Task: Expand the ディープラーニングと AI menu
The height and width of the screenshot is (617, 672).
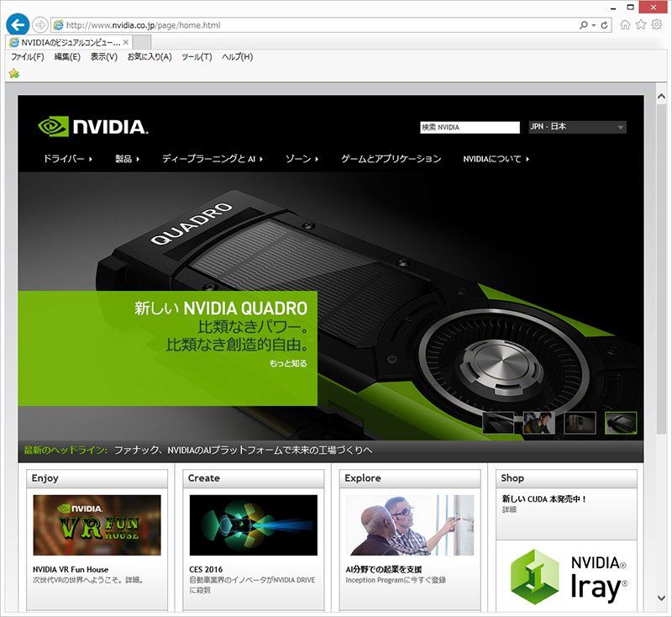Action: click(213, 159)
